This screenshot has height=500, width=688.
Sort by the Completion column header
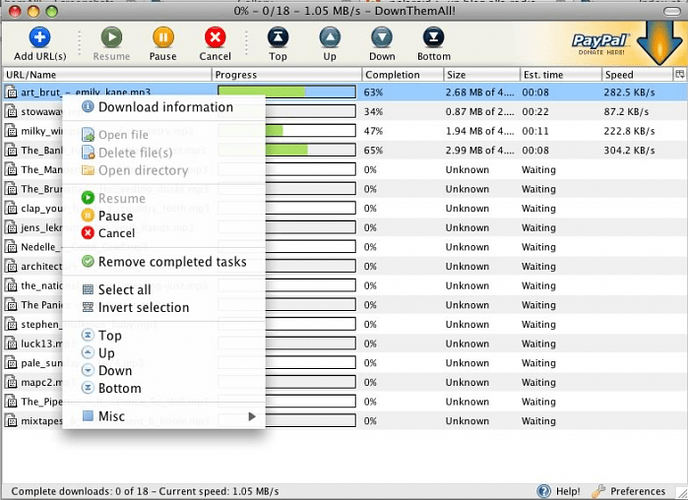pos(402,75)
